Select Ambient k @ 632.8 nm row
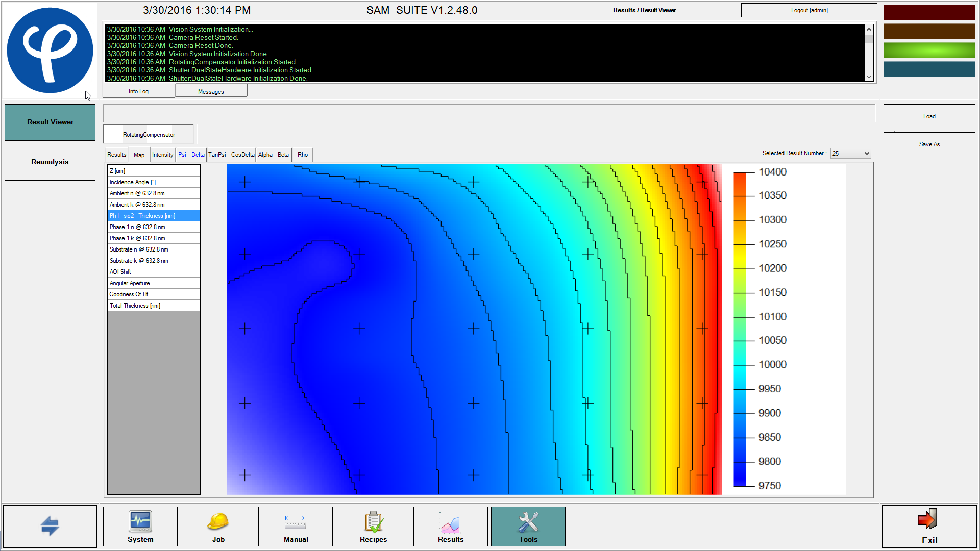The image size is (980, 551). [154, 205]
